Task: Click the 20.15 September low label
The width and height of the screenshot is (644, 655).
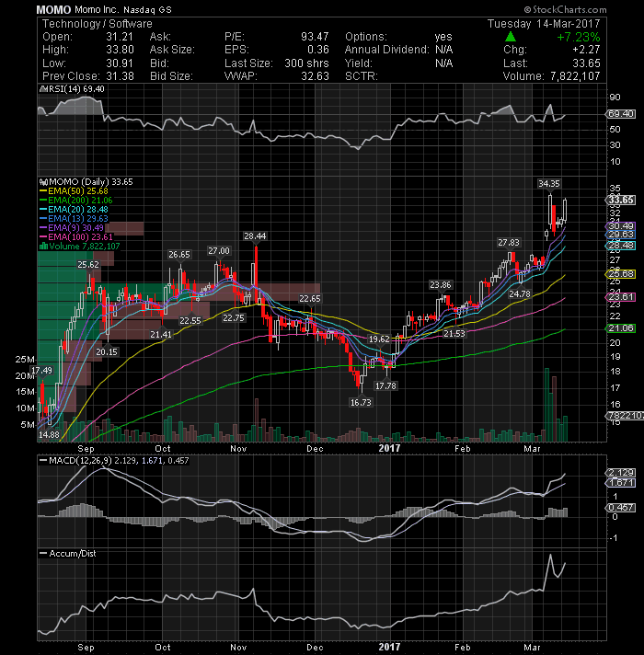Action: [107, 351]
